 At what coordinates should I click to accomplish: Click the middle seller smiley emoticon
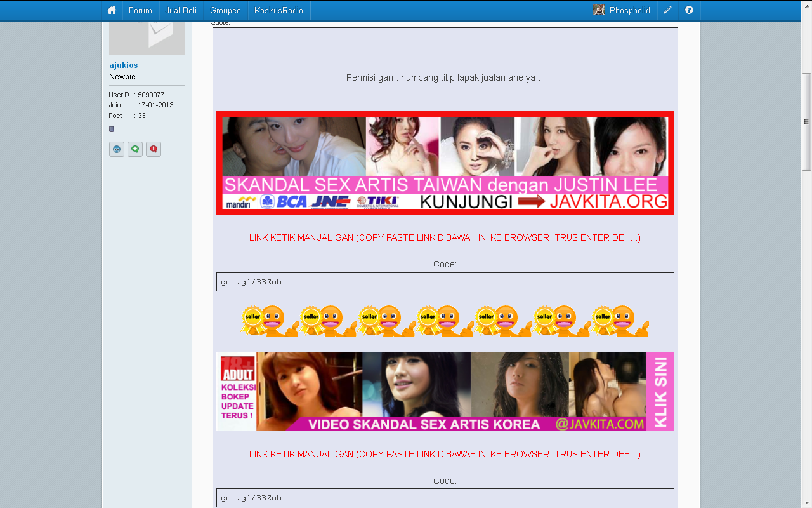tap(445, 321)
